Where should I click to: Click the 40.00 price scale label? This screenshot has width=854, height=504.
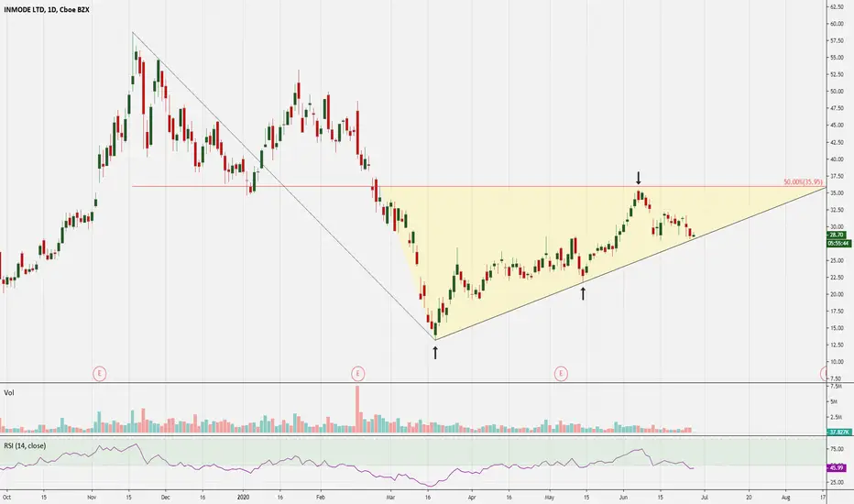coord(837,159)
